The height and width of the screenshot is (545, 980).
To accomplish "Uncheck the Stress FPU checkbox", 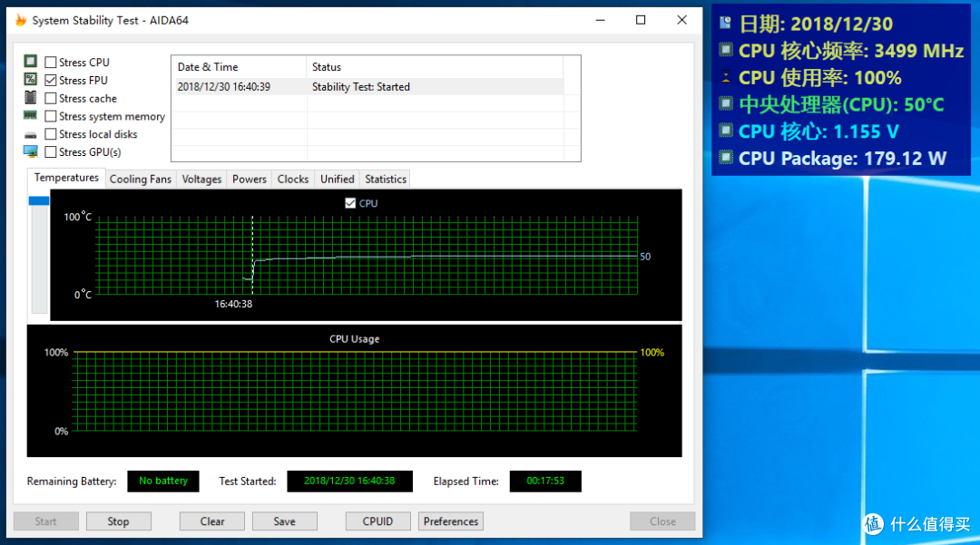I will pos(51,80).
